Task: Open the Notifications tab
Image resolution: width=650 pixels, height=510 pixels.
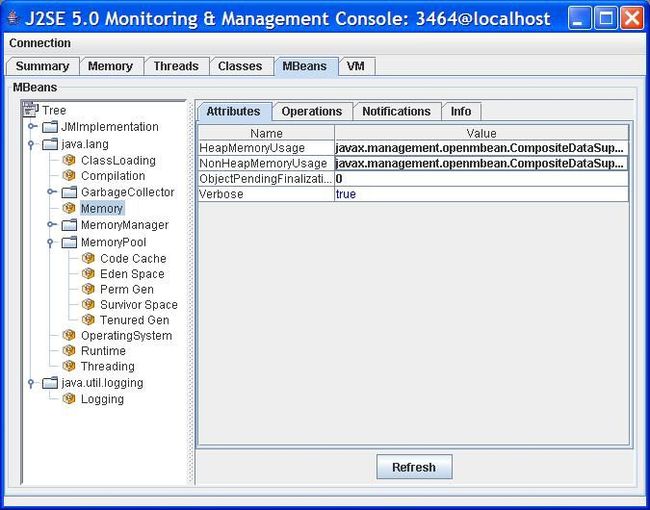Action: pyautogui.click(x=396, y=111)
